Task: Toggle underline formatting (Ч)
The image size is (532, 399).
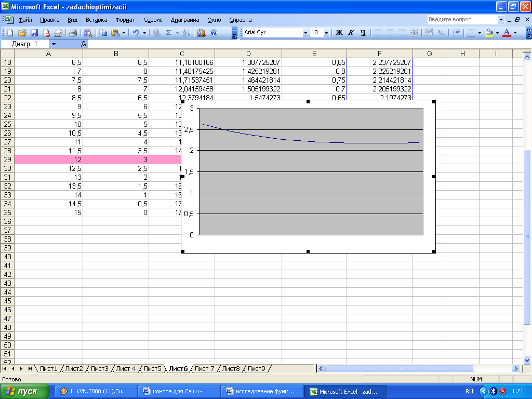Action: (363, 33)
